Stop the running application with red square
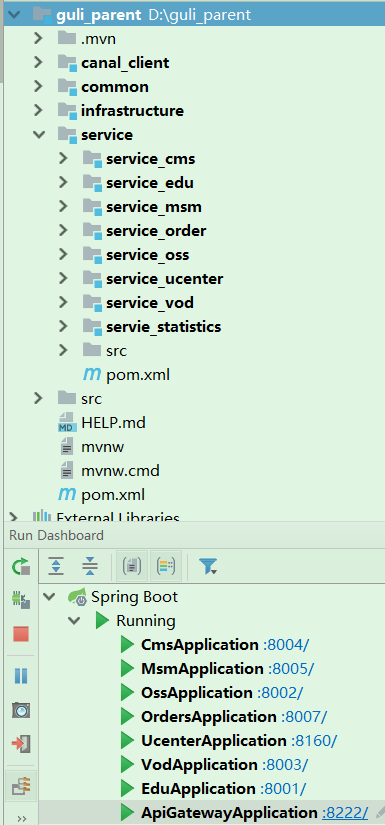Screen dimensions: 385x825 pos(21,633)
